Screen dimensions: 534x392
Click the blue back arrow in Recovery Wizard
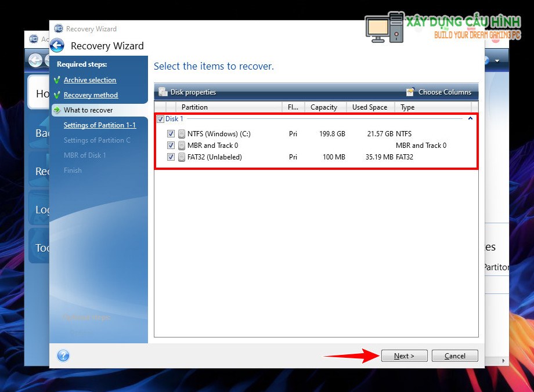pyautogui.click(x=57, y=46)
